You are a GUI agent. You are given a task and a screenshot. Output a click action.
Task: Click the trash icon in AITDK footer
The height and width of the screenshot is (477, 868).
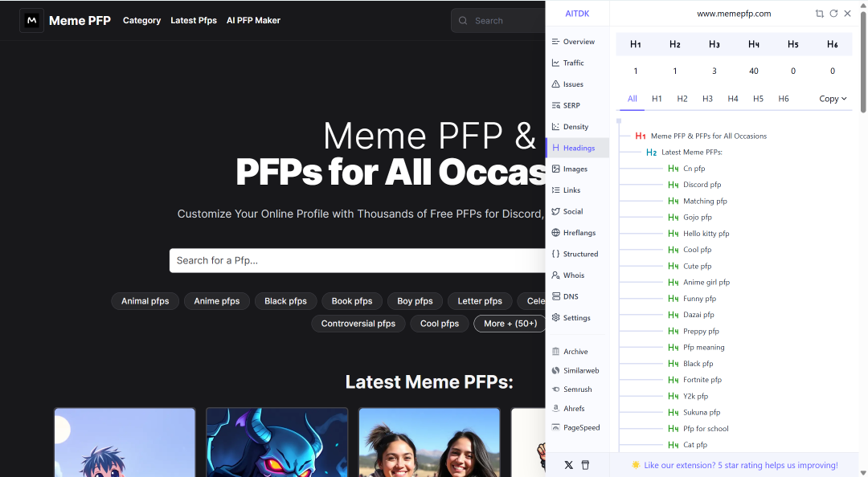[x=585, y=465]
